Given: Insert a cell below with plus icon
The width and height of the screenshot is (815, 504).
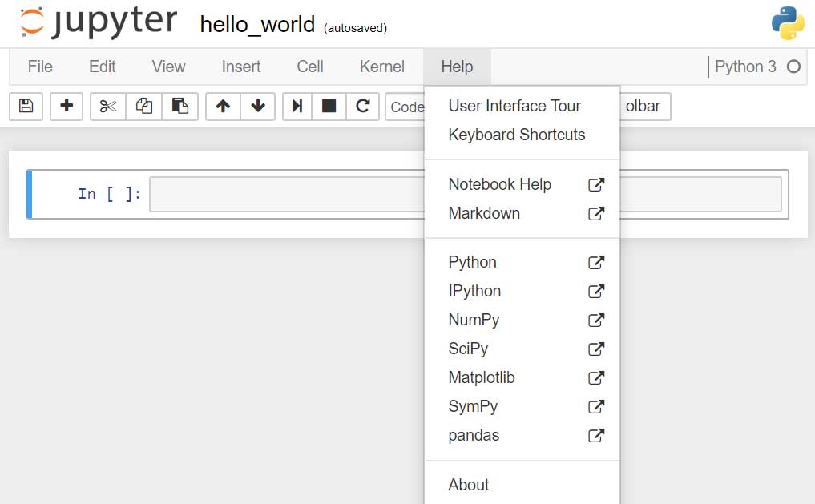Looking at the screenshot, I should coord(67,107).
